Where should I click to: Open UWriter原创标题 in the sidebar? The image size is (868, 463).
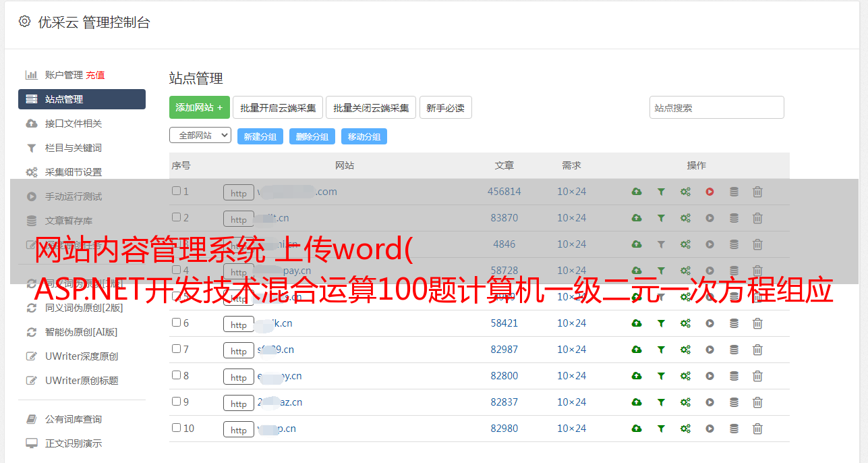[82, 381]
